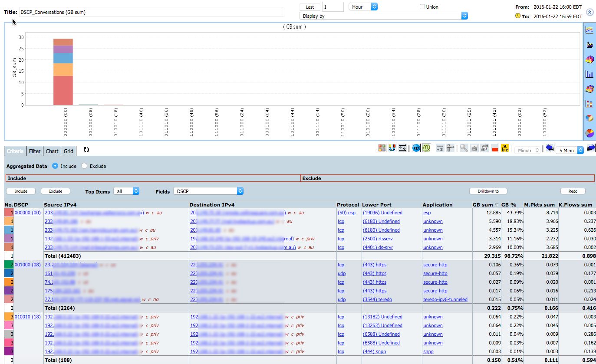Click the grey circular arrows toolbar icon

pos(484,148)
